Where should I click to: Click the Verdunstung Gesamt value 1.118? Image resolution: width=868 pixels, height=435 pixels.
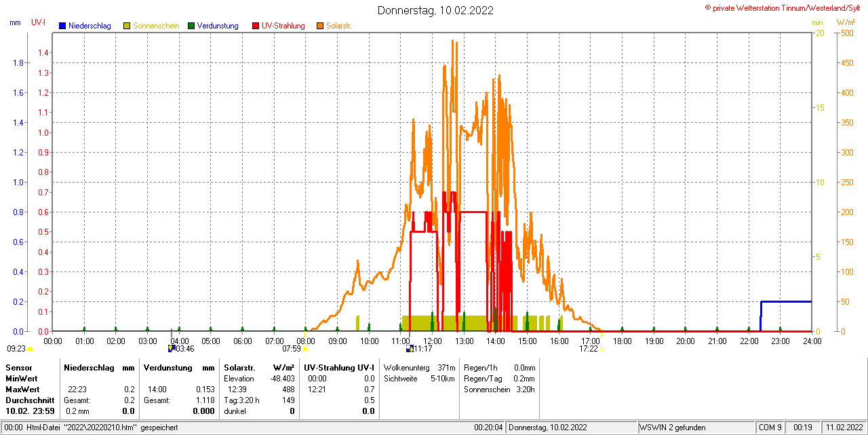point(205,400)
